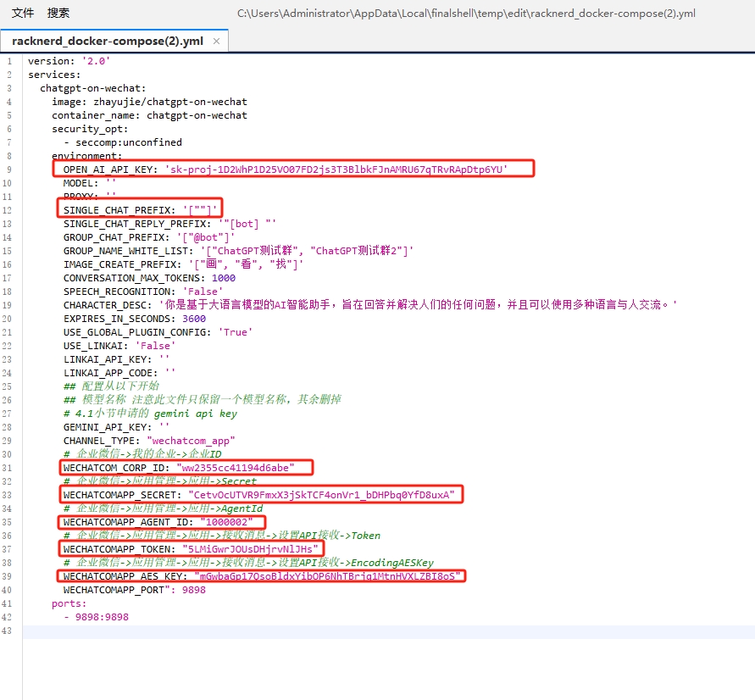Click the comment ending with ->EncodingAESKey
The image size is (755, 700).
click(248, 563)
